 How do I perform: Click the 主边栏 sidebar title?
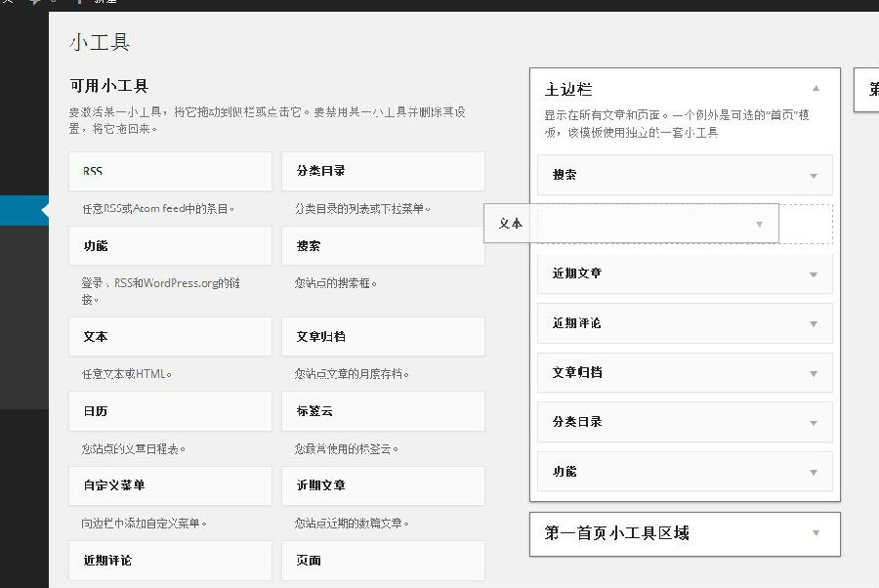[x=568, y=89]
